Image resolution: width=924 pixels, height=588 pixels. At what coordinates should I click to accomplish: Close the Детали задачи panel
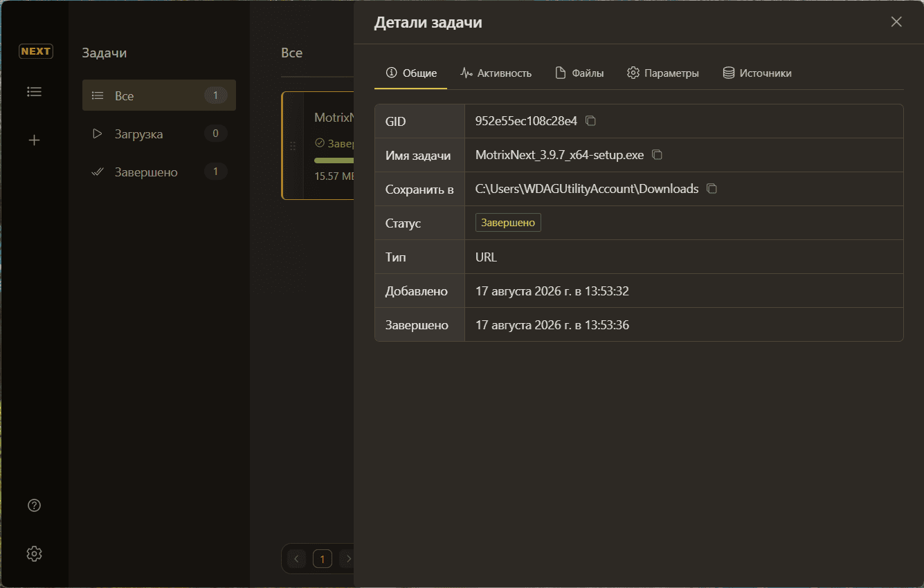(x=896, y=22)
